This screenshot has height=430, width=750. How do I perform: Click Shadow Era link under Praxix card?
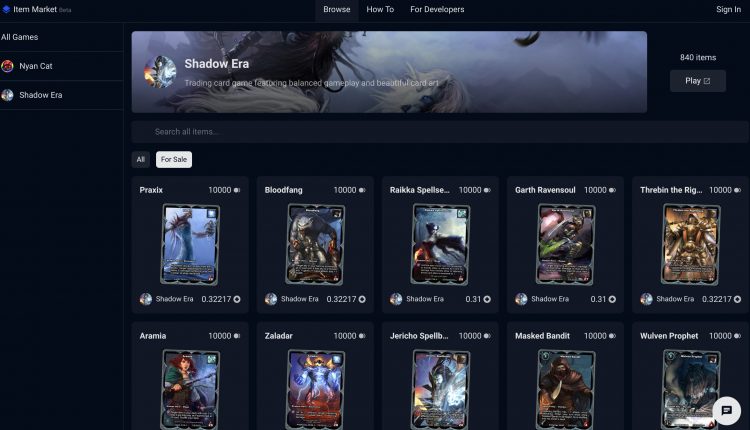pos(175,299)
